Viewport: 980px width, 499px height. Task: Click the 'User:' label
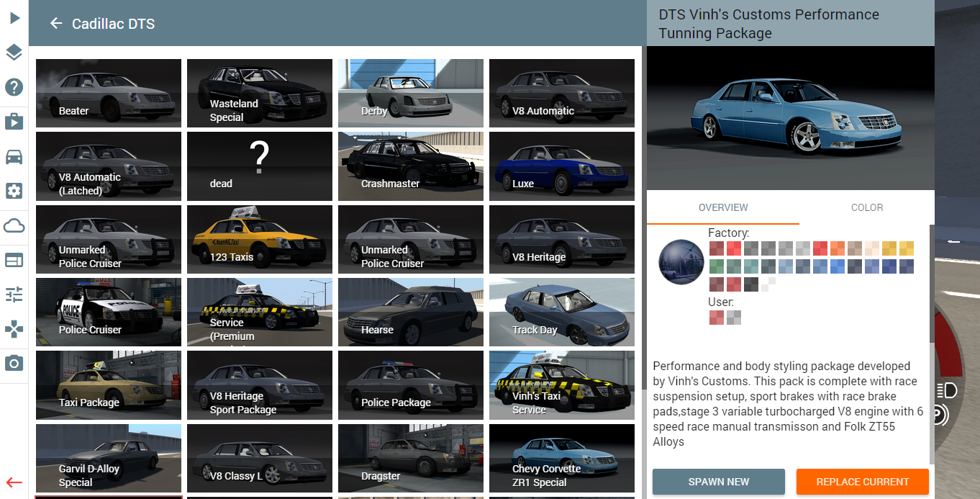point(721,302)
